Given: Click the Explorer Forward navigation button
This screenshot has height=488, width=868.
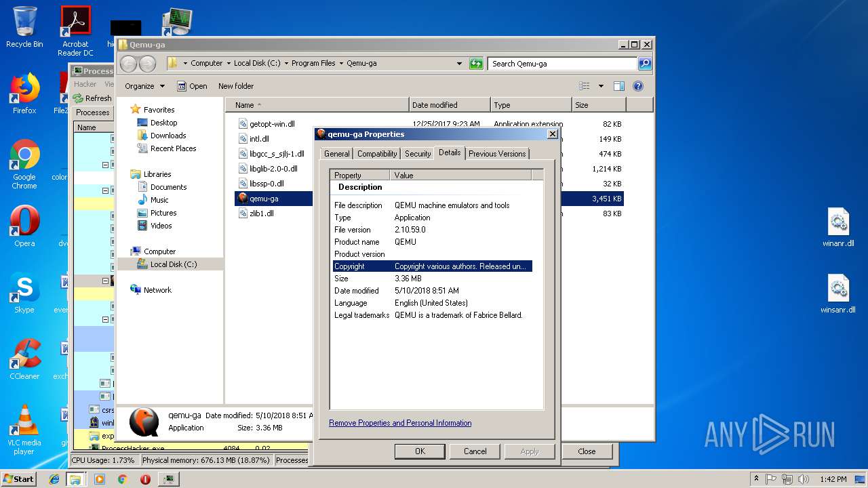Looking at the screenshot, I should point(147,64).
